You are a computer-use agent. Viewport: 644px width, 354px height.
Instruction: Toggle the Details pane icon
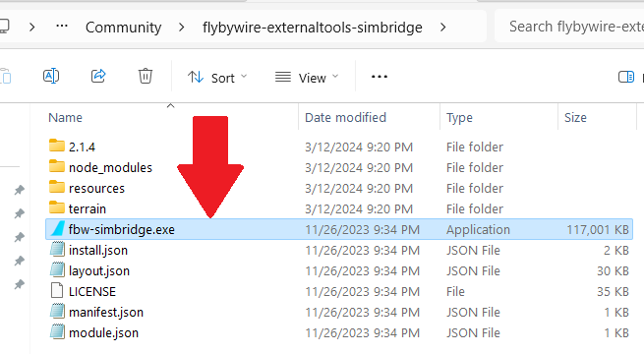click(626, 77)
